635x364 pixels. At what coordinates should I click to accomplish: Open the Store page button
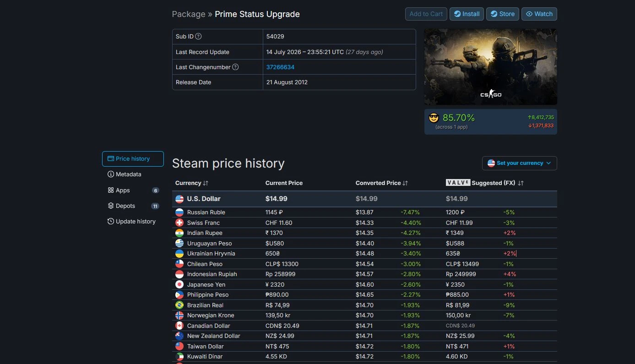(x=503, y=14)
